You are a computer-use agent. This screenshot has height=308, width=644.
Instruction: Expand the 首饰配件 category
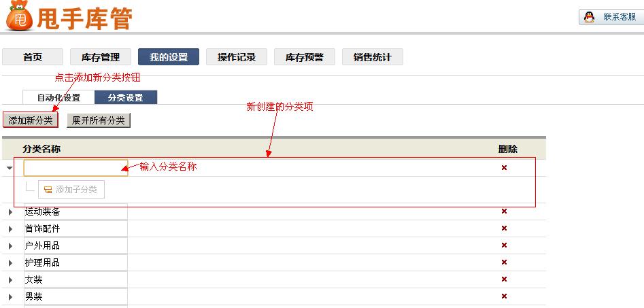click(11, 229)
